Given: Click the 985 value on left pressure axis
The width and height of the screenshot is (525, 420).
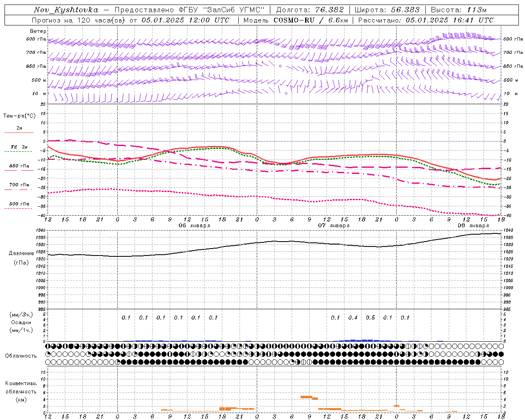Looking at the screenshot, I should click(43, 309).
